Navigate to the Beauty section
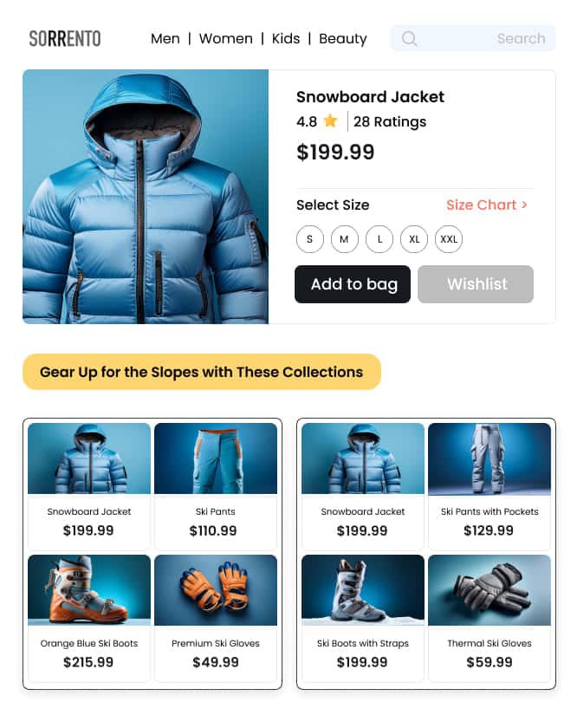The width and height of the screenshot is (577, 728). click(343, 39)
